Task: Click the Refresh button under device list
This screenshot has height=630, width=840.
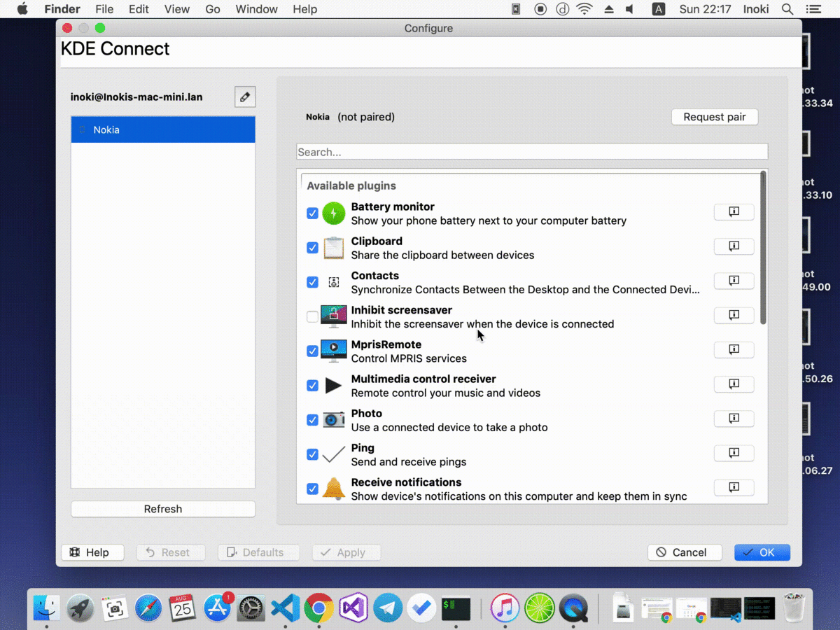Action: [x=163, y=509]
